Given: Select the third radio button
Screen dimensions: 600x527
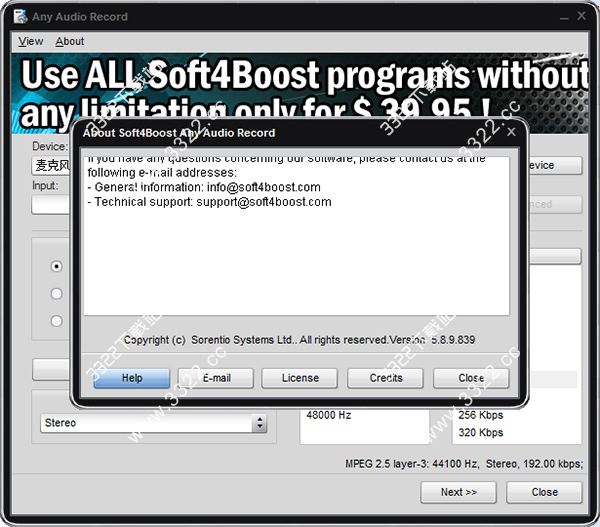Looking at the screenshot, I should coord(57,321).
